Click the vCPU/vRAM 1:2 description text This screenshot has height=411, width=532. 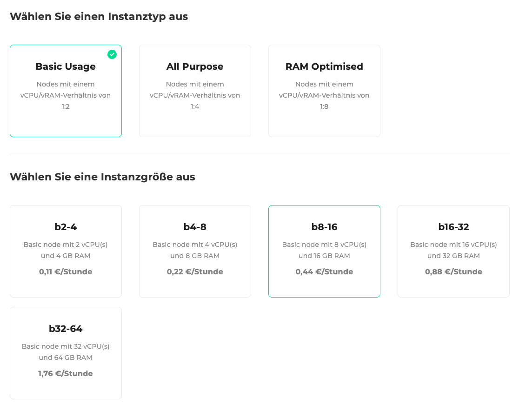pyautogui.click(x=66, y=95)
